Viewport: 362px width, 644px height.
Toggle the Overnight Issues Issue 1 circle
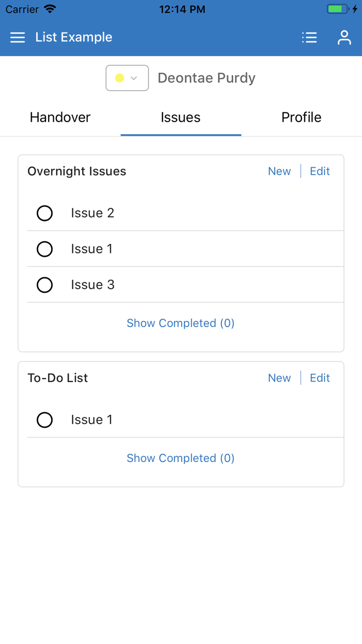click(x=45, y=249)
